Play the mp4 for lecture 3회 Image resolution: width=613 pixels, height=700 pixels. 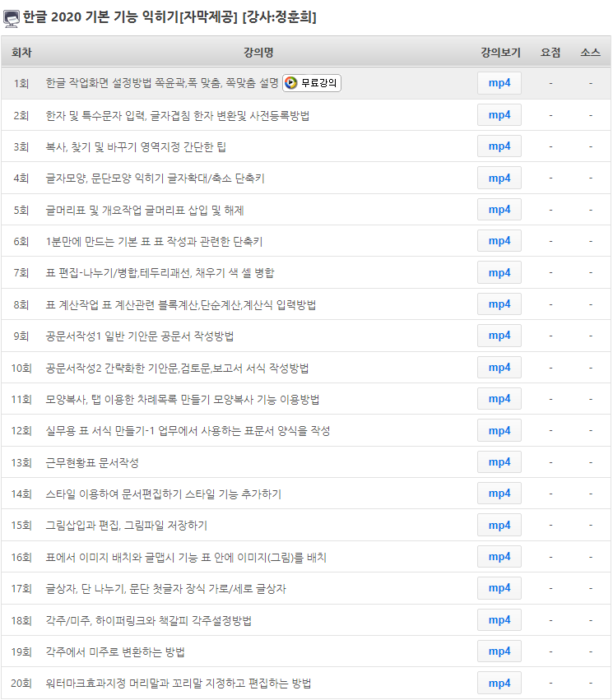tap(499, 146)
